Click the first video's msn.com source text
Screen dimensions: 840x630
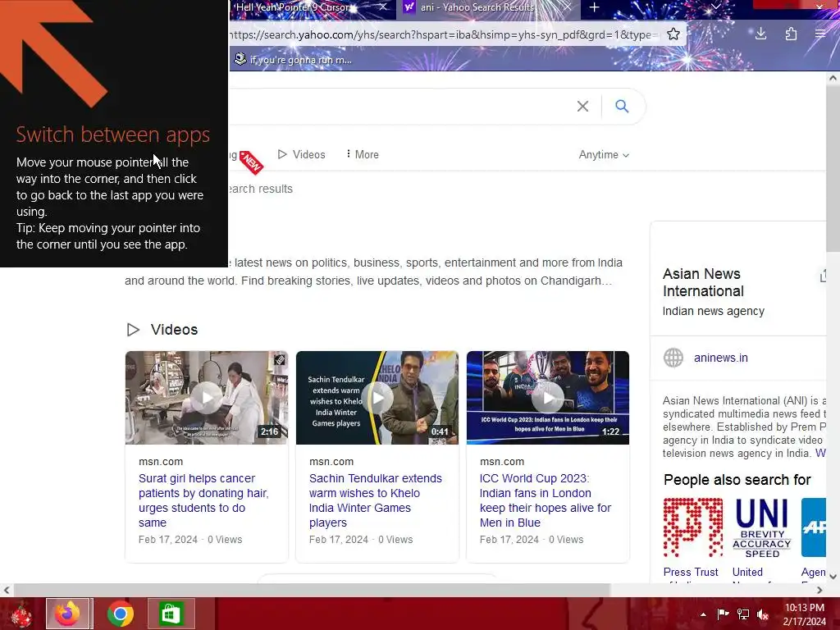tap(161, 462)
